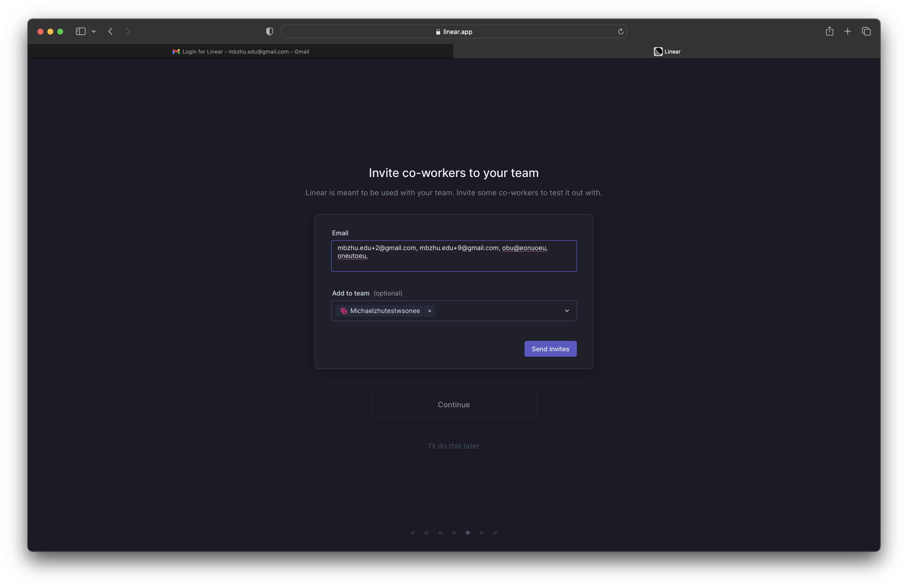Screen dimensions: 908x588
Task: Reload the linear.app page
Action: [x=620, y=32]
